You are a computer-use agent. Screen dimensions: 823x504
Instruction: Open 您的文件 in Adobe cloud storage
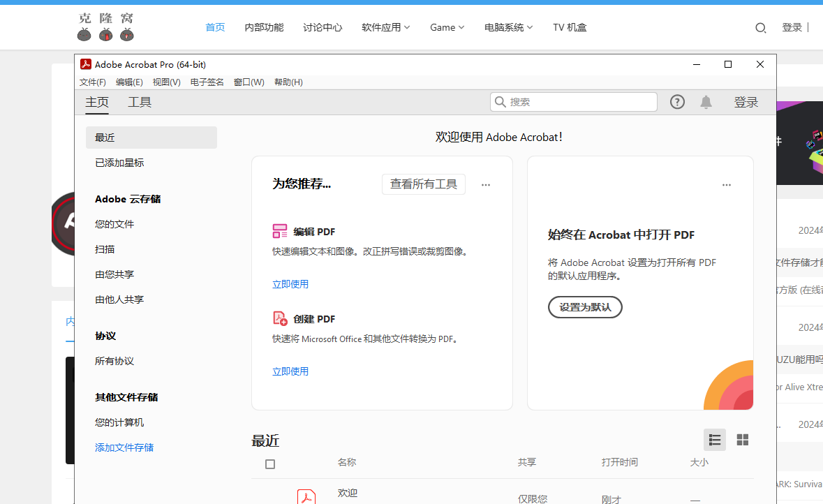pos(114,224)
